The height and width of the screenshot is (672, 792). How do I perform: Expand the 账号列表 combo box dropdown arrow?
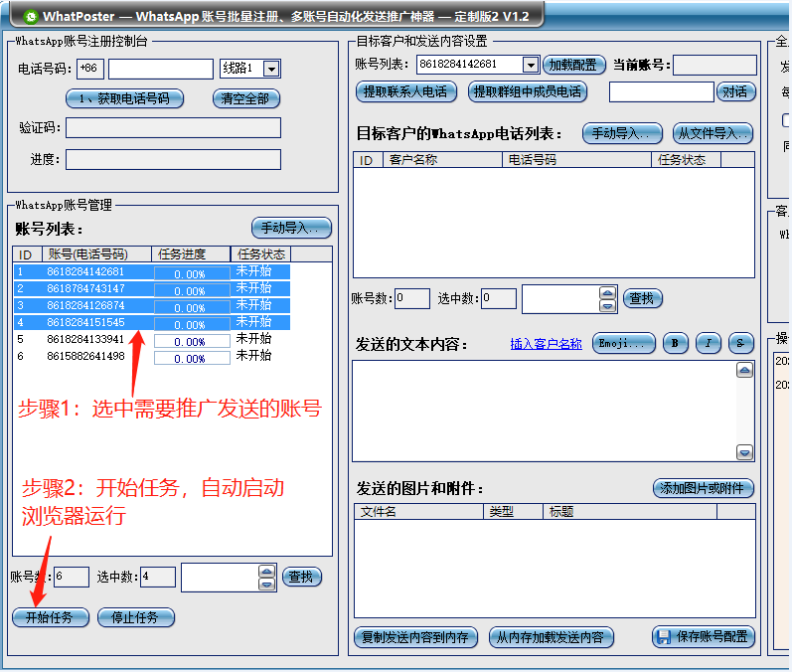[530, 65]
